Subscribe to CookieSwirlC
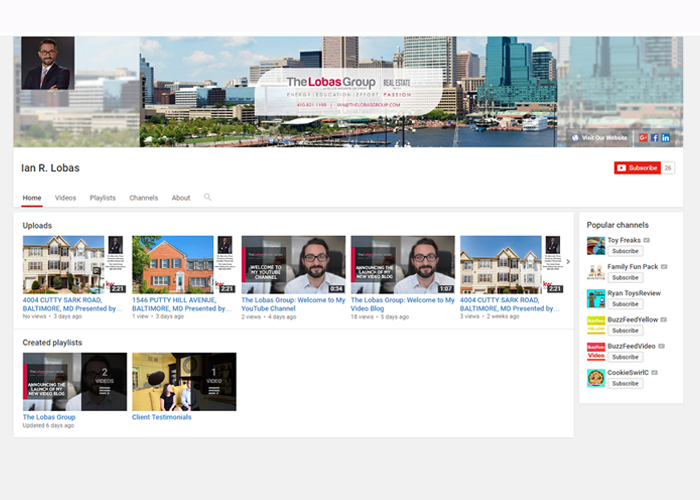This screenshot has height=500, width=700. 625,383
